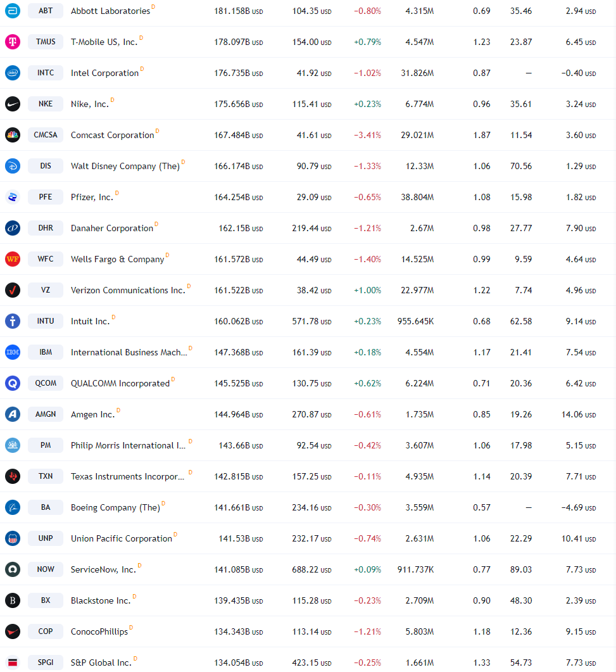Click the Wells Fargo logo icon

[13, 259]
